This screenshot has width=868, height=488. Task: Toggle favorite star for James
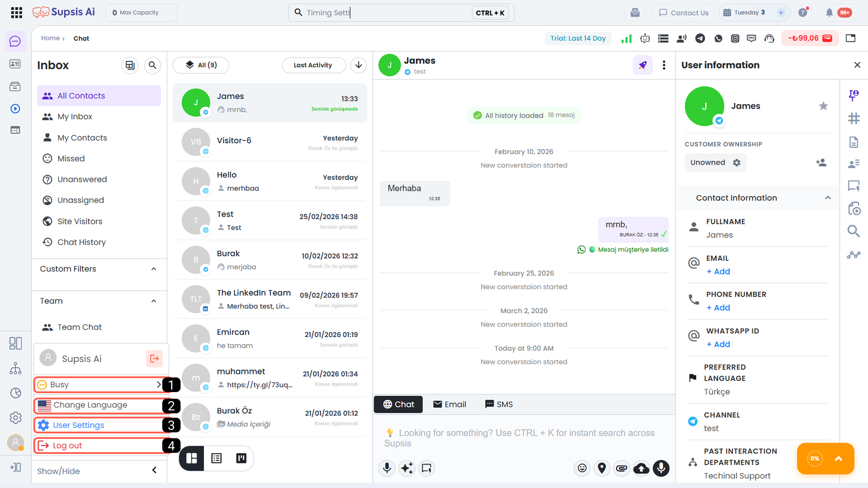(x=823, y=106)
